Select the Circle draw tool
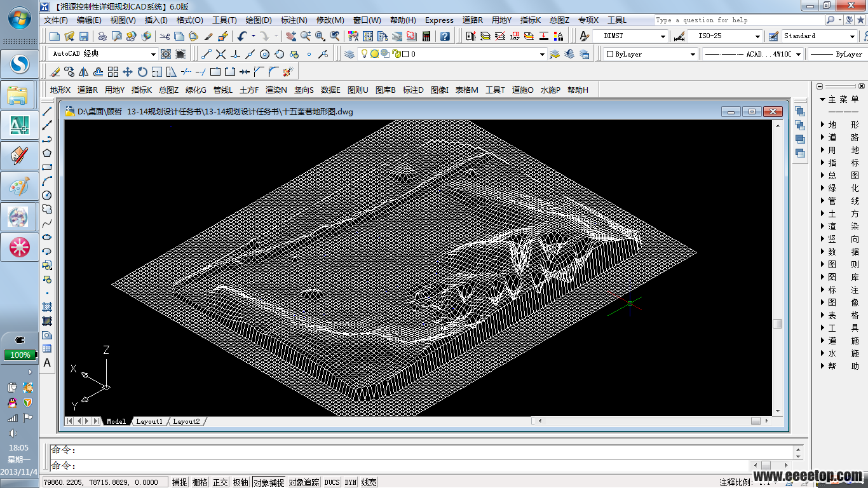The width and height of the screenshot is (868, 488). tap(47, 195)
